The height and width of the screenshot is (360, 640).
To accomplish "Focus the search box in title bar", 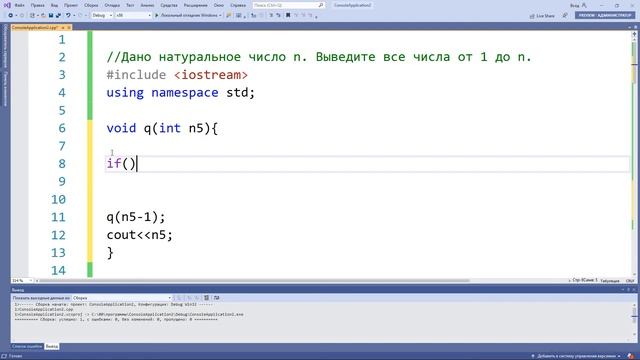I will pos(288,5).
